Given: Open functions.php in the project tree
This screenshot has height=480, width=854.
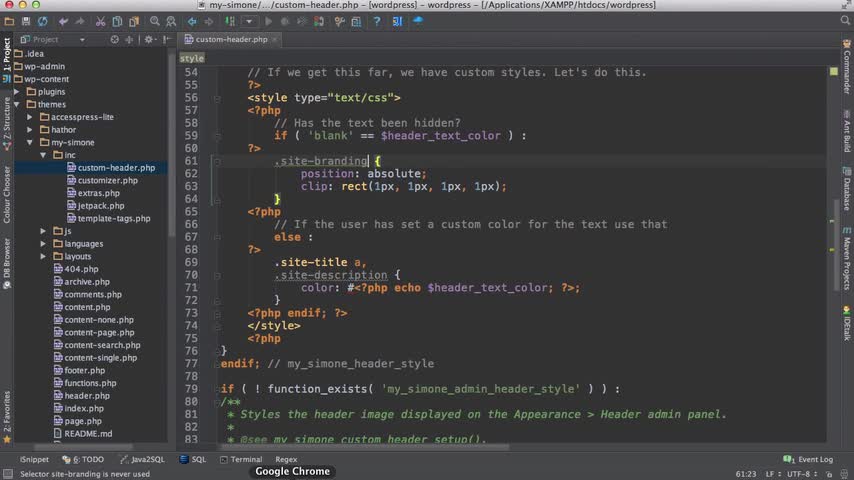Looking at the screenshot, I should (90, 383).
